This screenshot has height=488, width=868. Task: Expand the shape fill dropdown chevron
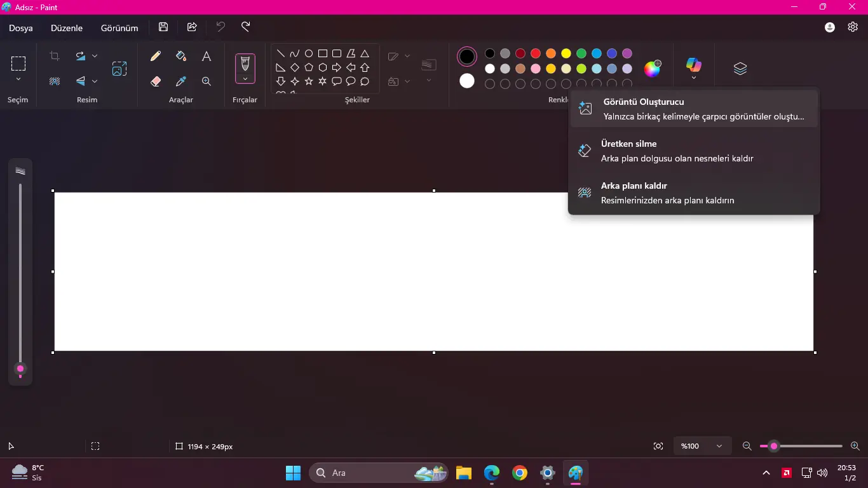click(407, 81)
